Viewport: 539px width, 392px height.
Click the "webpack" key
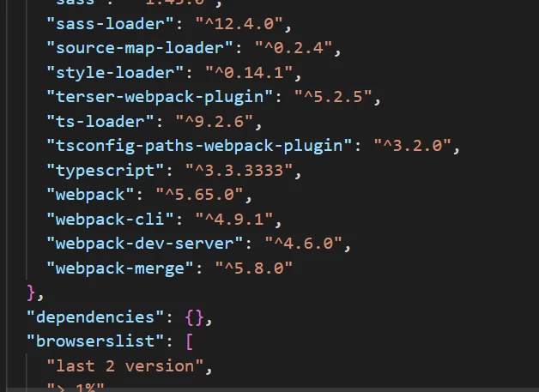[90, 195]
